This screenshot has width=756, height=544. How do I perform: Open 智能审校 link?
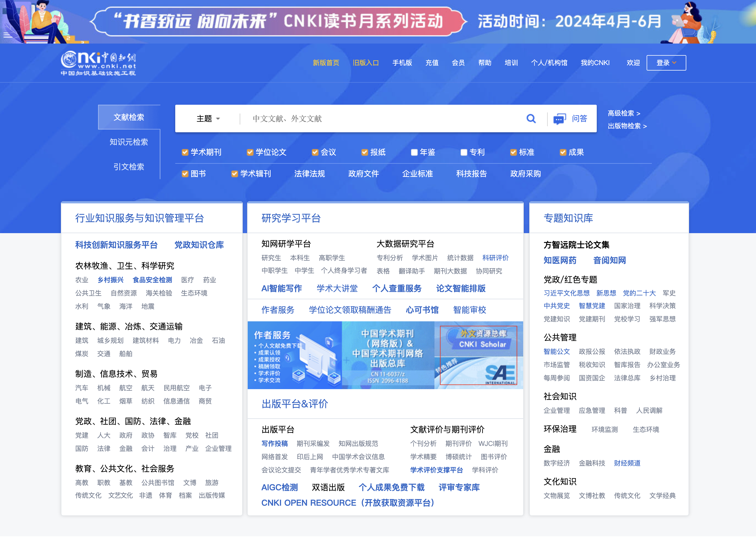(x=470, y=310)
